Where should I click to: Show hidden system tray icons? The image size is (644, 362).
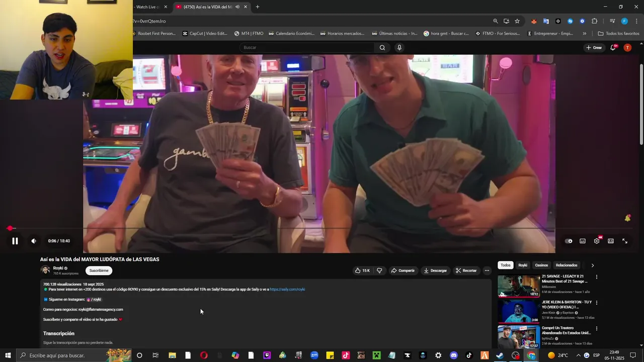(578, 355)
